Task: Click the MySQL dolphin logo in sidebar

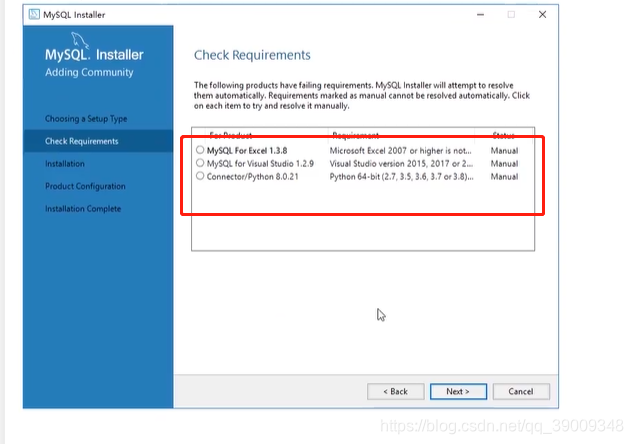Action: (x=80, y=40)
